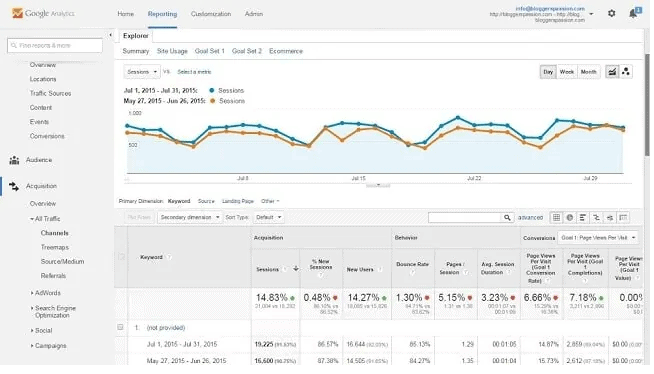Tick the select-all checkbox in table header
Viewport: 654px width, 374px height.
point(121,257)
